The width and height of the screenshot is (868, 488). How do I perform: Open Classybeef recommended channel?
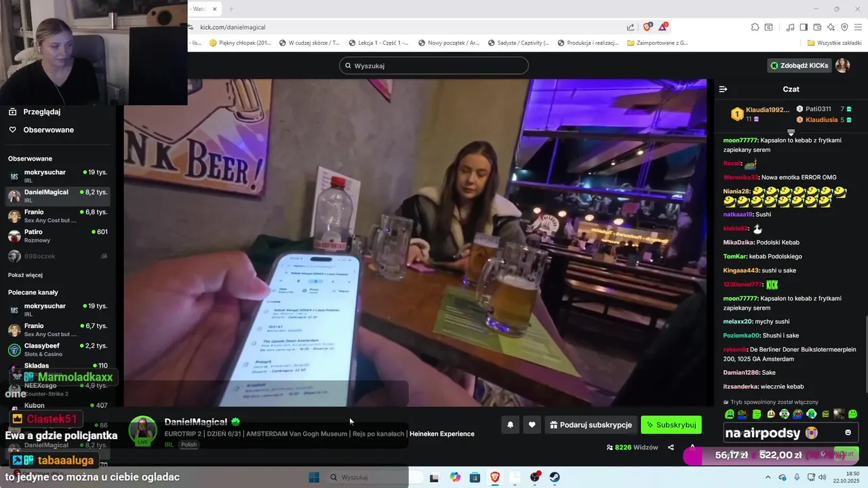click(x=58, y=350)
